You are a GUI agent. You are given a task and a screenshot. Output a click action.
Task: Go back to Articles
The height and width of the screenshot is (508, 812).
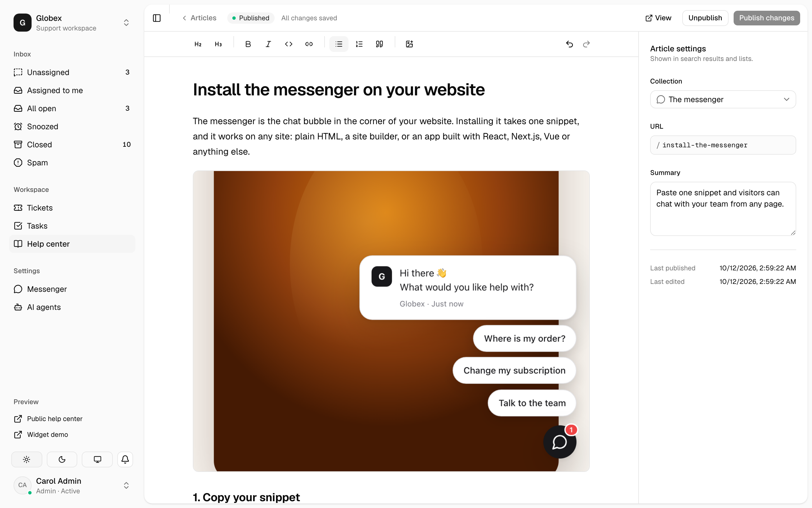click(199, 18)
